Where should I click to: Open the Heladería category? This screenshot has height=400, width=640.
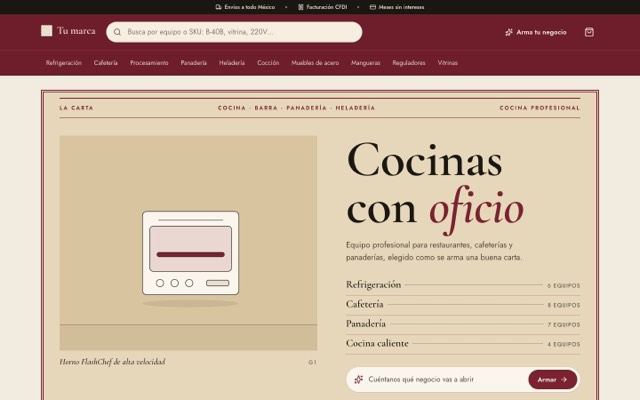click(x=232, y=62)
